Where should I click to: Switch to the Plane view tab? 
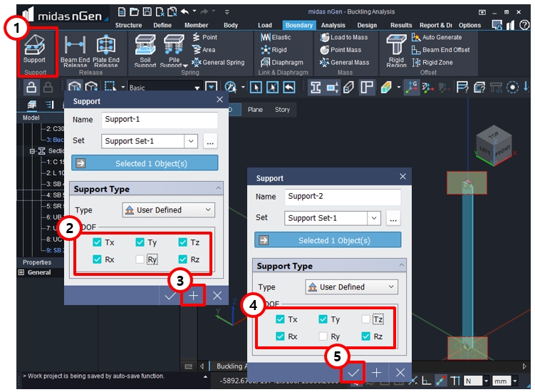tap(255, 110)
